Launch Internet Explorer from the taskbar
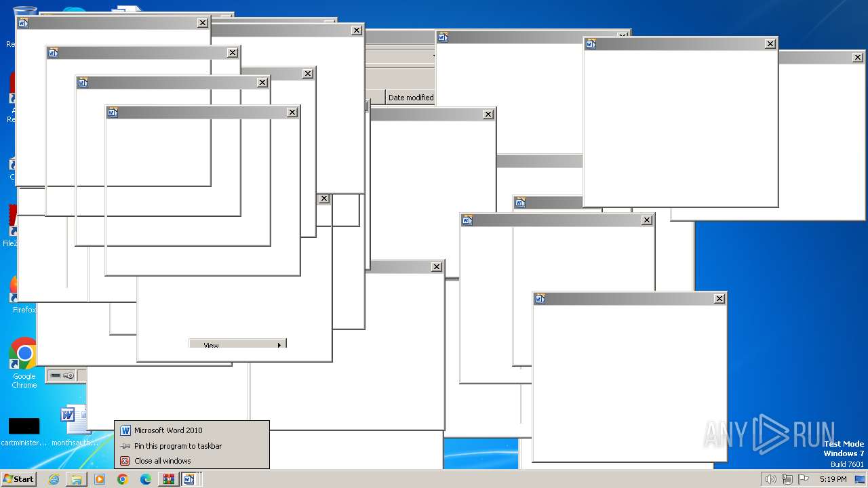The image size is (868, 488). click(x=54, y=479)
